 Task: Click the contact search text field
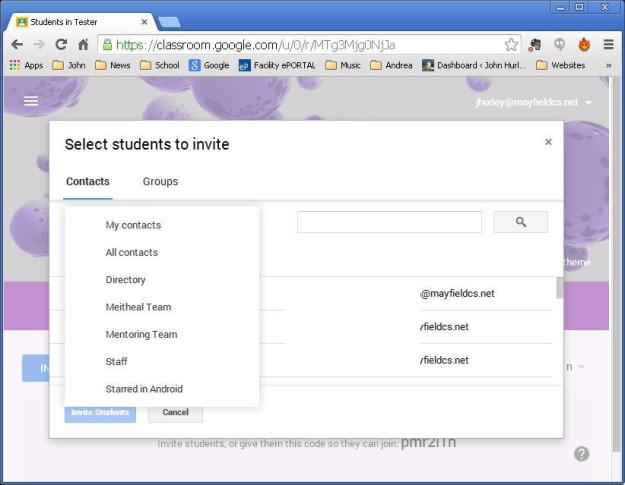pyautogui.click(x=389, y=222)
